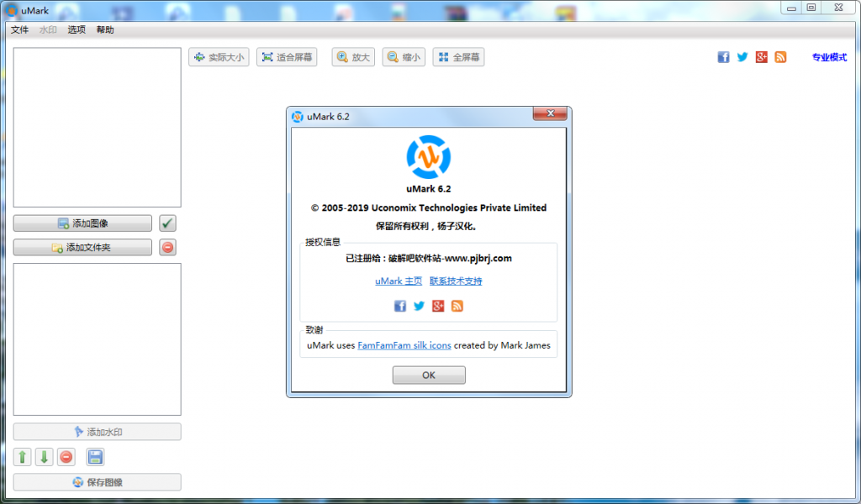Click the 适合屏幕 toolbar button
Viewport: 861px width, 504px height.
287,57
